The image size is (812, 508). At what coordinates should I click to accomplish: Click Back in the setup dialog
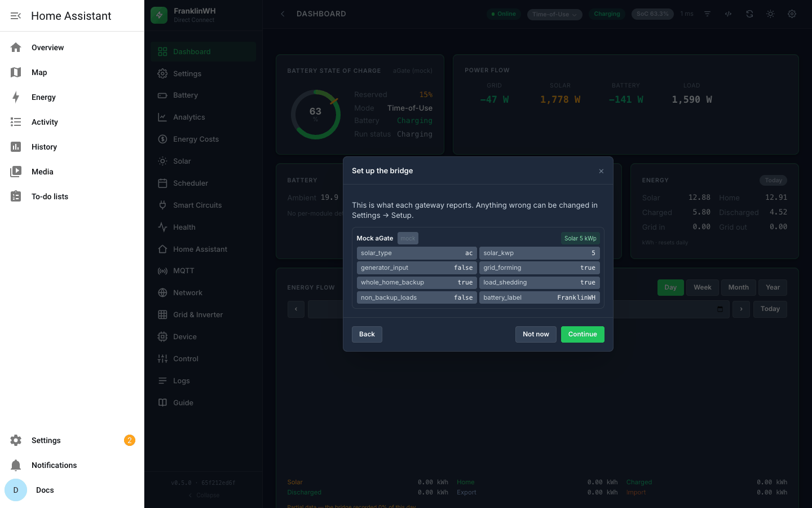click(367, 334)
